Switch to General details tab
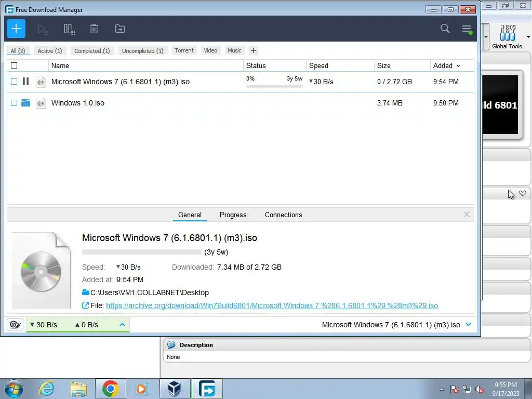The image size is (532, 399). tap(190, 215)
